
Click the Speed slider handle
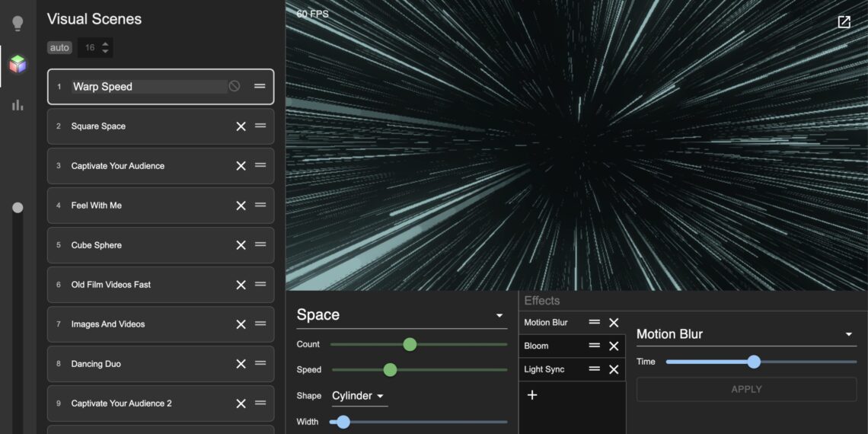390,369
